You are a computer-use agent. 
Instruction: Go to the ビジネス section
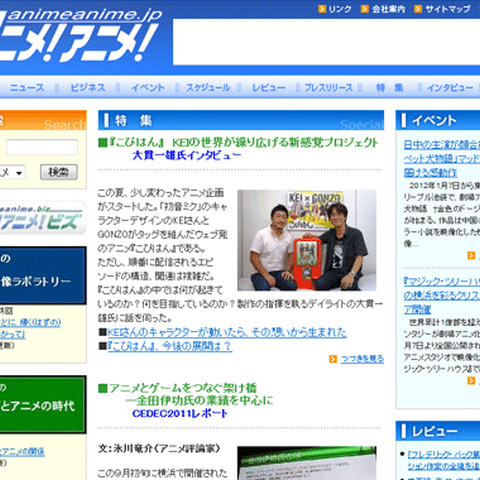click(88, 88)
